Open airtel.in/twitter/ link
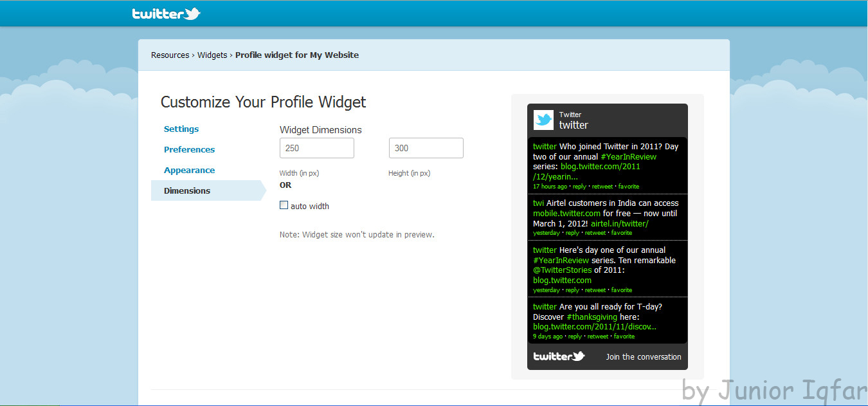This screenshot has width=868, height=406. pos(620,223)
